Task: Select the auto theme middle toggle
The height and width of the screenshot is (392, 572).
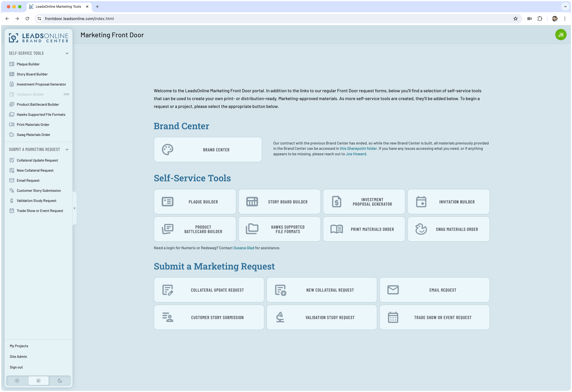Action: click(38, 381)
